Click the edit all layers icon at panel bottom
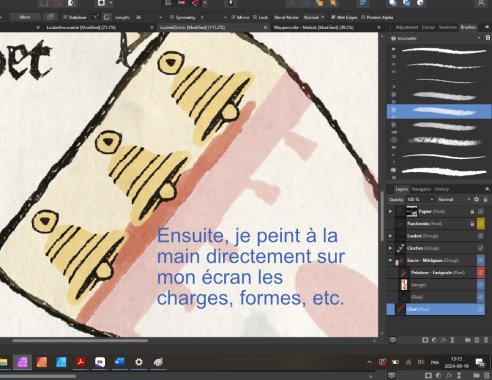492x380 pixels. click(x=393, y=340)
